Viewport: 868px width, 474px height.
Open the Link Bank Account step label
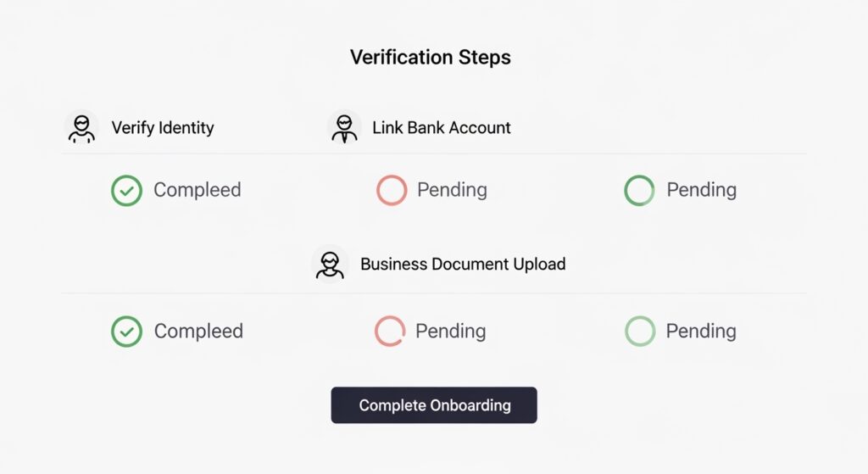[x=442, y=128]
